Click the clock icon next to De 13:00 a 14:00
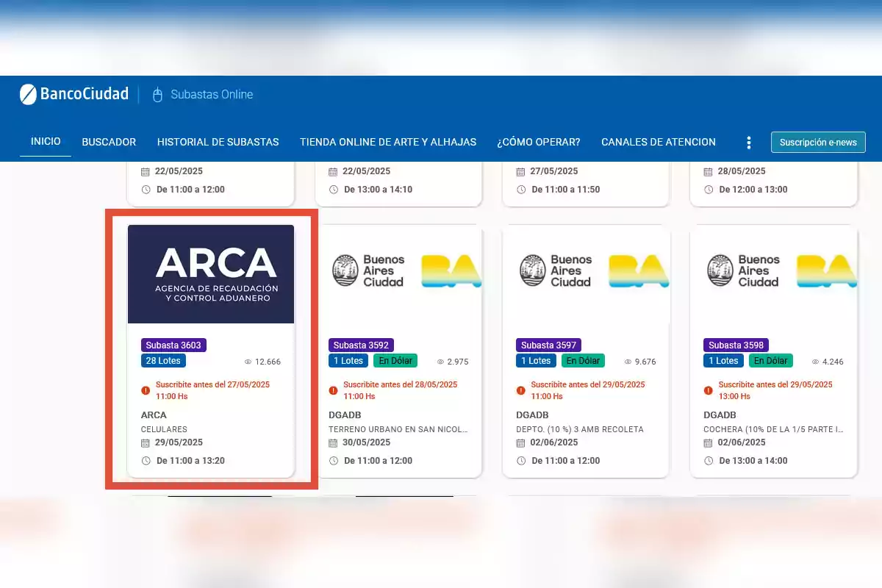The width and height of the screenshot is (882, 588). [x=709, y=461]
